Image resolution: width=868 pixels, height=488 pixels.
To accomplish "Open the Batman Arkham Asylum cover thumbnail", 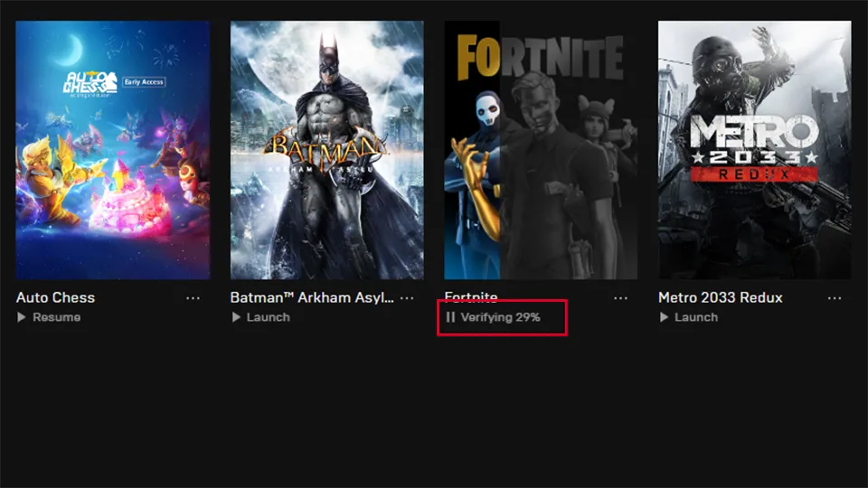I will [327, 150].
